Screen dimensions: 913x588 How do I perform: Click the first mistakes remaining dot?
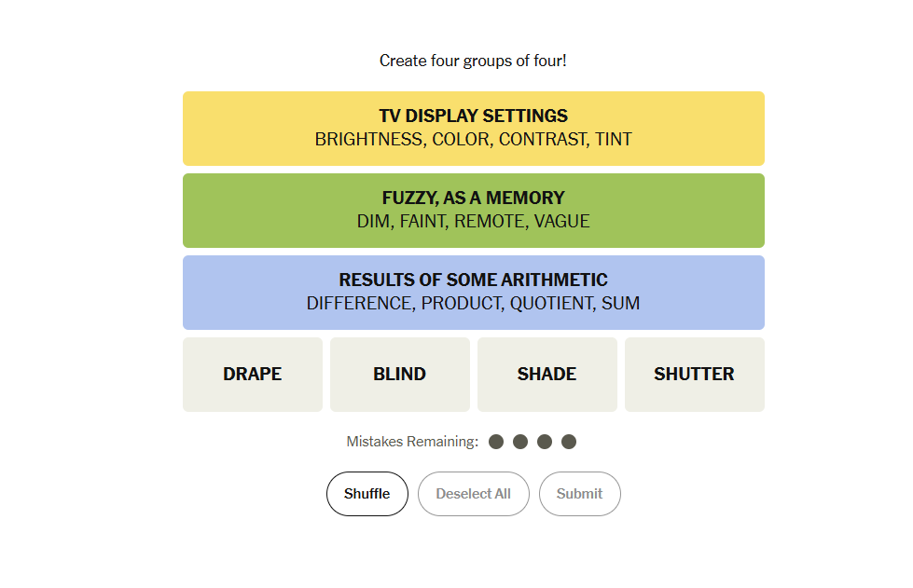(496, 442)
